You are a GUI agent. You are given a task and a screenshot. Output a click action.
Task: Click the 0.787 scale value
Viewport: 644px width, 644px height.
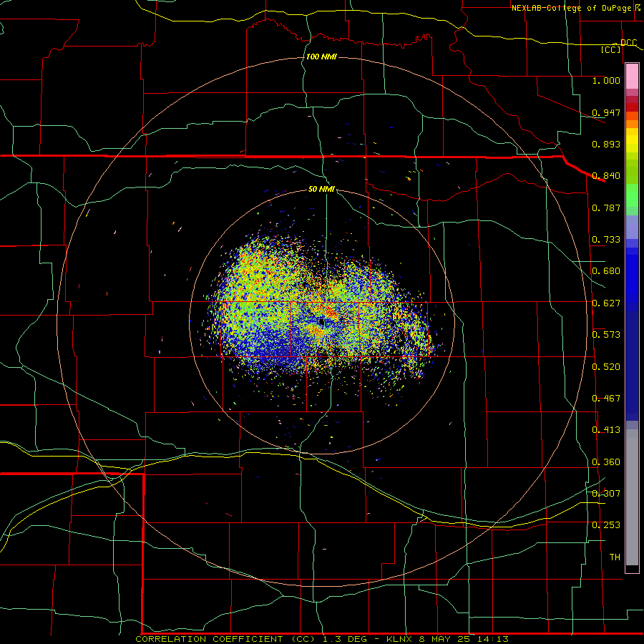click(606, 208)
